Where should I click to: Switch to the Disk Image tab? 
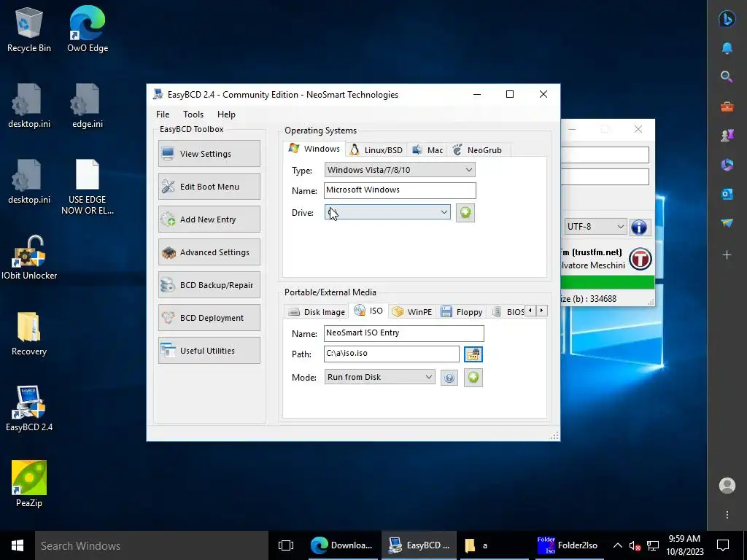pyautogui.click(x=317, y=312)
